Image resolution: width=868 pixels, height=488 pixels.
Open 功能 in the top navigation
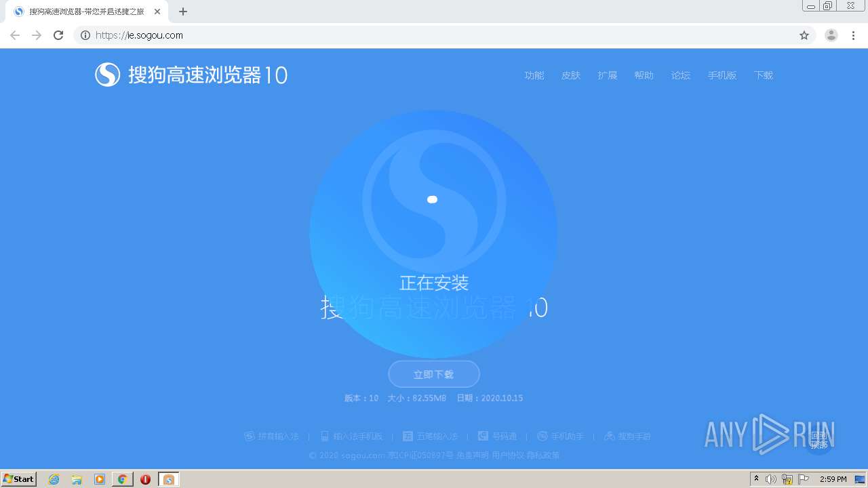click(x=534, y=75)
